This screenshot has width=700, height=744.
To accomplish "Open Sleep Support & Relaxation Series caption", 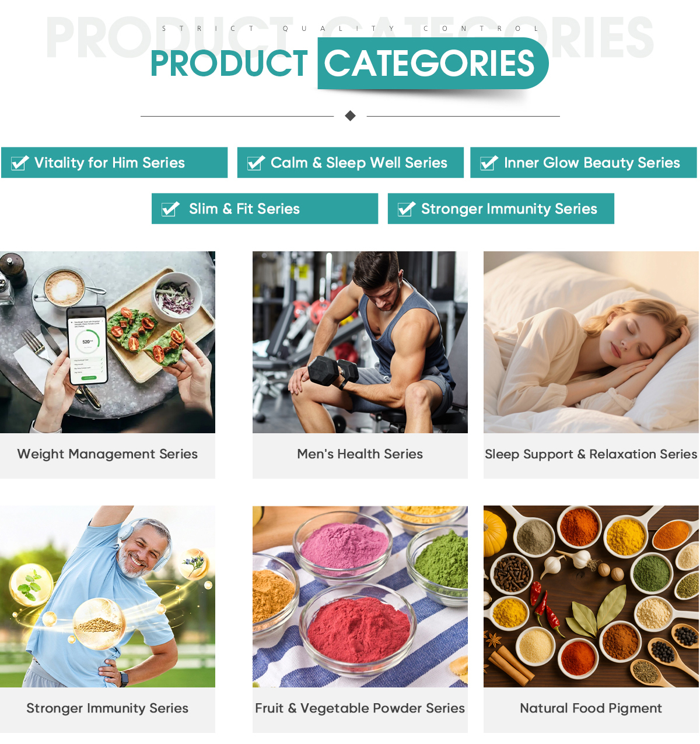I will click(x=591, y=454).
